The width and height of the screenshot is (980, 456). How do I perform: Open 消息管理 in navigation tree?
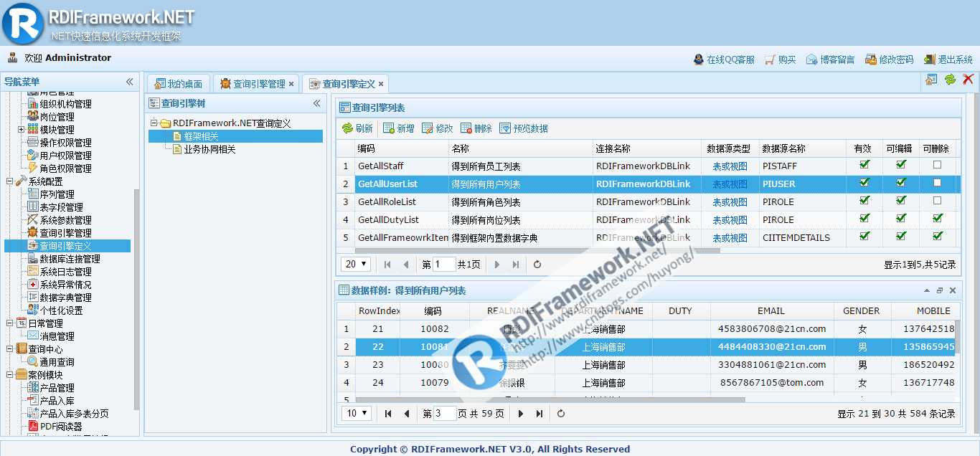pyautogui.click(x=57, y=336)
